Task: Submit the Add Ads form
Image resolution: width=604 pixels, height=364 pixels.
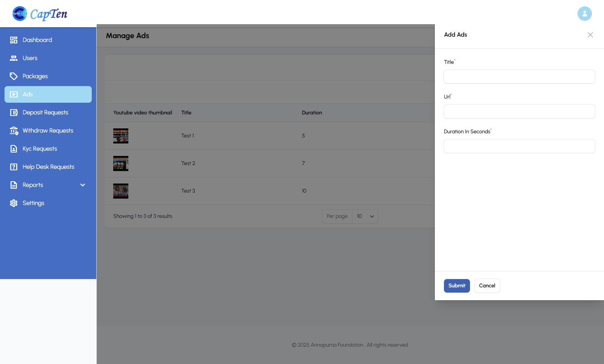Action: pos(457,286)
